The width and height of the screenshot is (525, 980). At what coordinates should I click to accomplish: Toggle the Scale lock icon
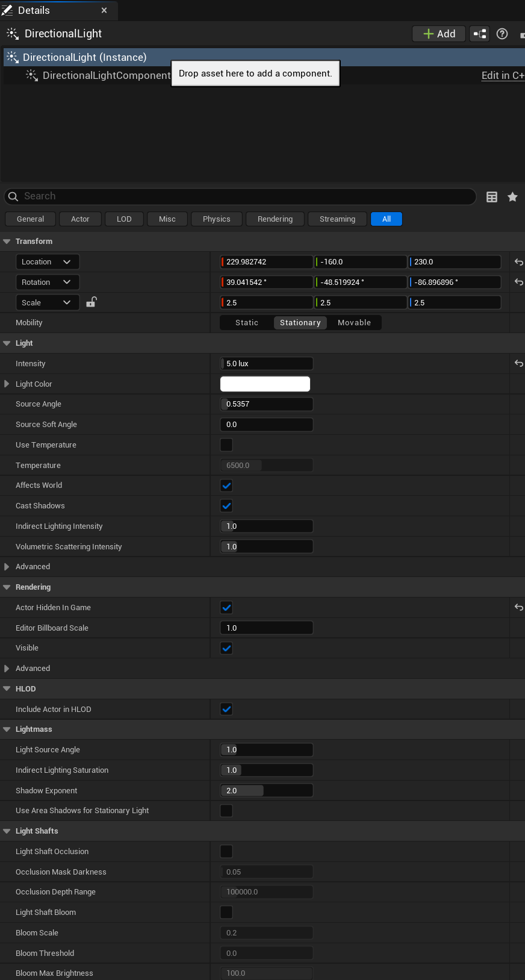pos(91,302)
